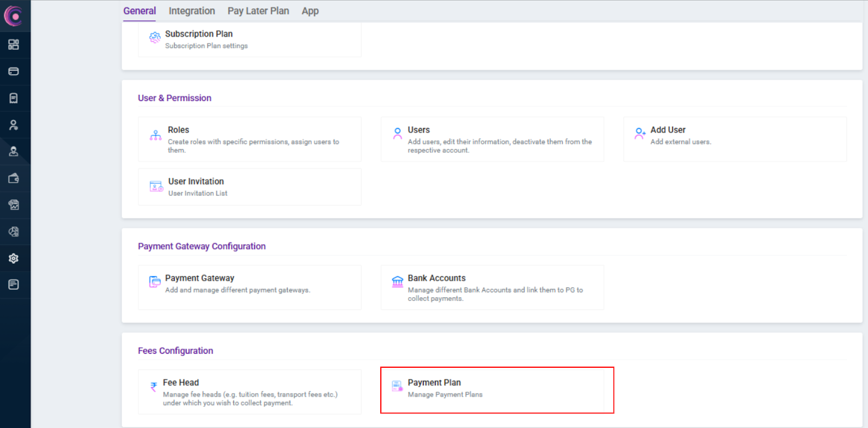Open the User Invitation list

click(250, 187)
